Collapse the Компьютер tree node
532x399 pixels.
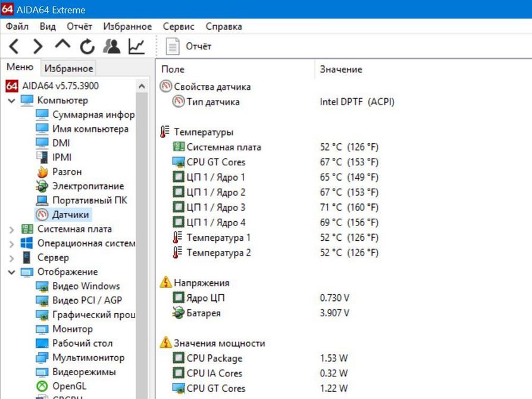pyautogui.click(x=12, y=101)
